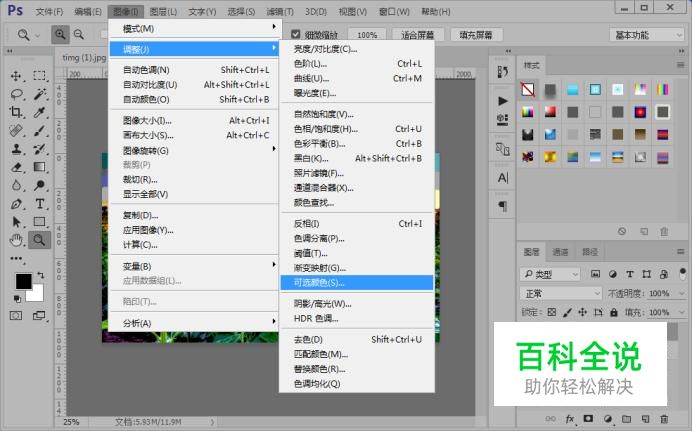This screenshot has width=692, height=431.
Task: Click the layer style fx icon
Action: pos(570,419)
